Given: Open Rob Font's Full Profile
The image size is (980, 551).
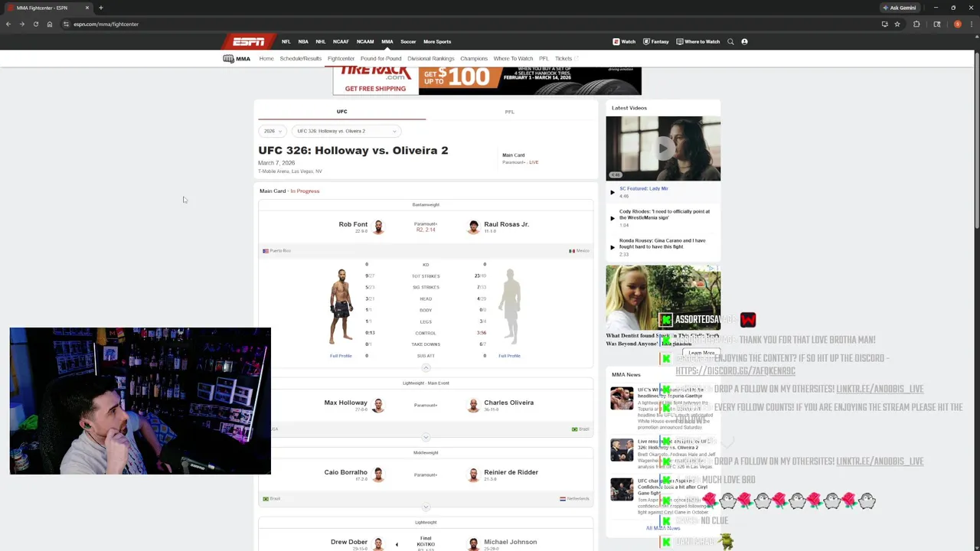Looking at the screenshot, I should pos(341,356).
